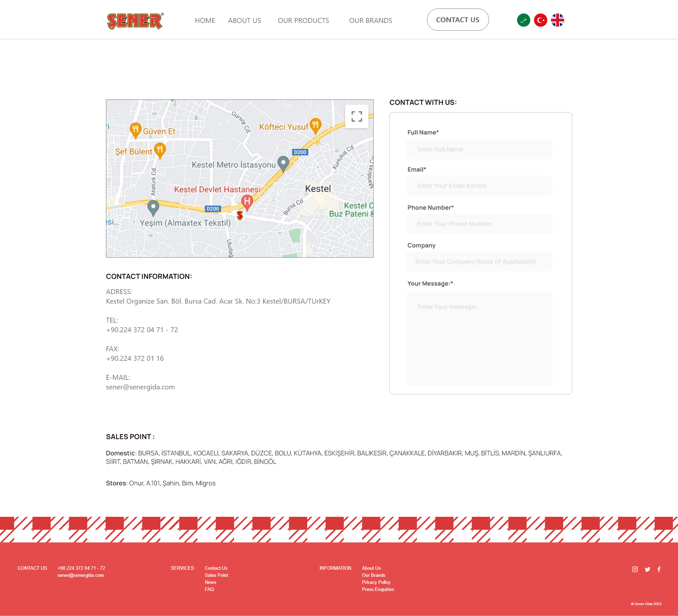Switch language to Arabic via green flag icon
Viewport: 678px width, 616px height.
click(x=523, y=20)
